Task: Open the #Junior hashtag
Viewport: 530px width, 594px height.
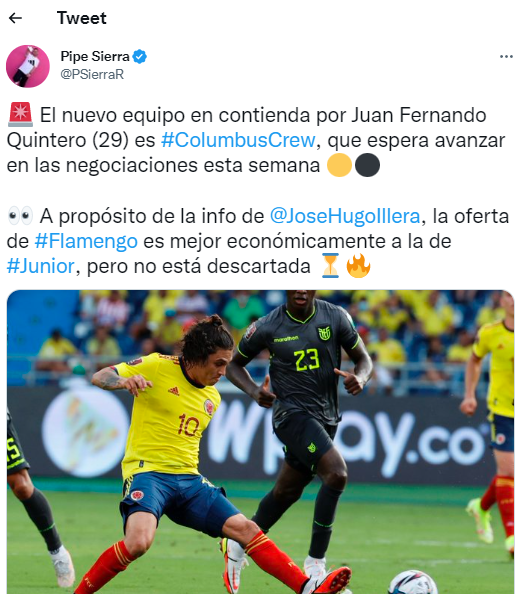Action: pyautogui.click(x=41, y=266)
